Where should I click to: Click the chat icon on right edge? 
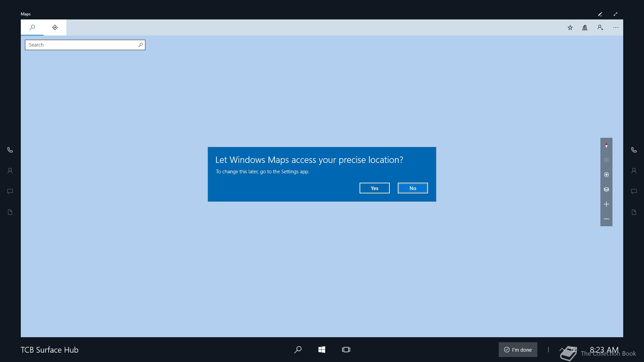[634, 191]
